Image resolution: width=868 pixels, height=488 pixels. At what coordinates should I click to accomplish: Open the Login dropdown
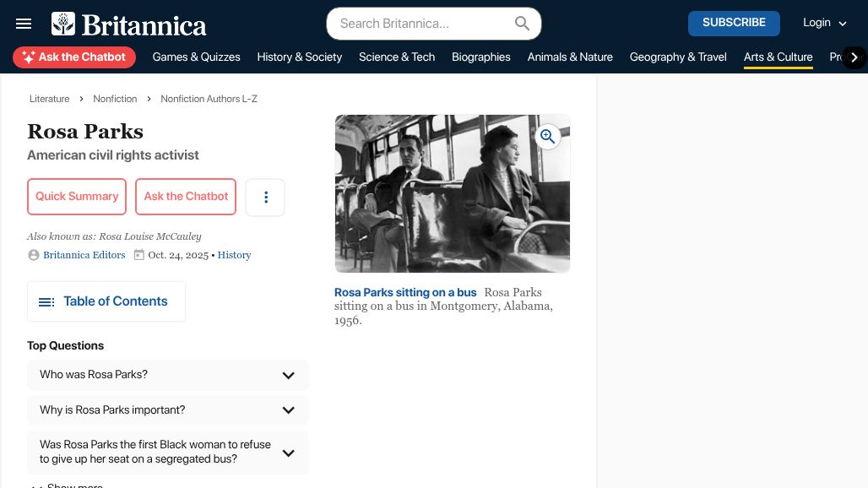coord(824,24)
